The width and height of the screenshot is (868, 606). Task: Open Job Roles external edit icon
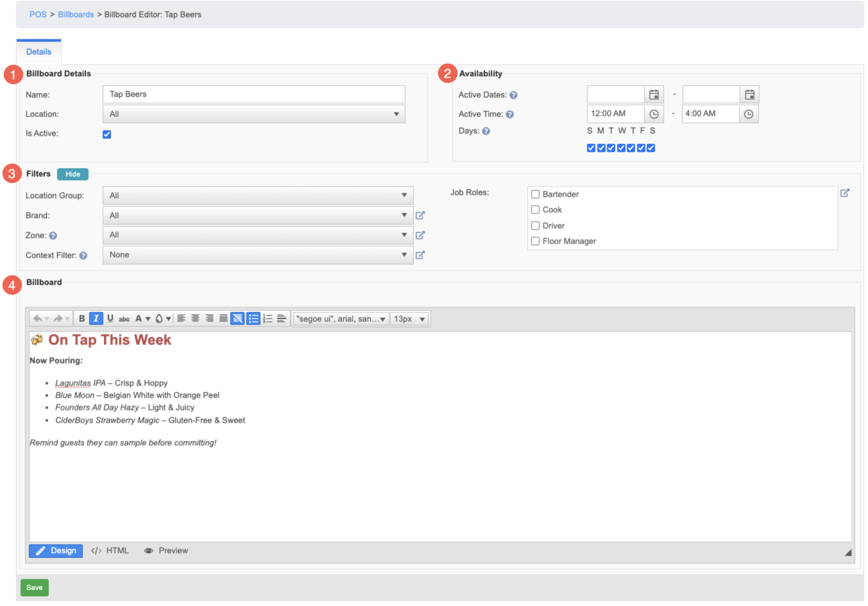845,193
